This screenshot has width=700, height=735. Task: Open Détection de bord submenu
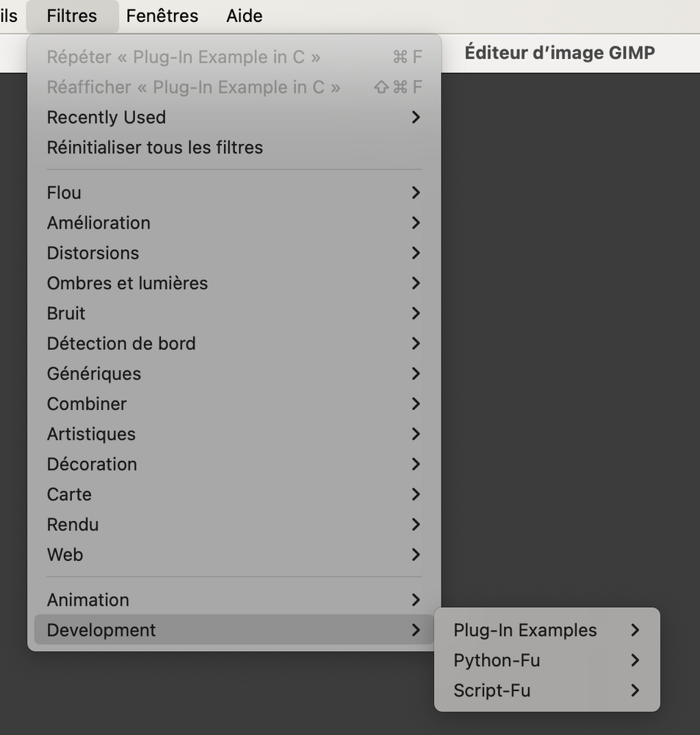121,343
